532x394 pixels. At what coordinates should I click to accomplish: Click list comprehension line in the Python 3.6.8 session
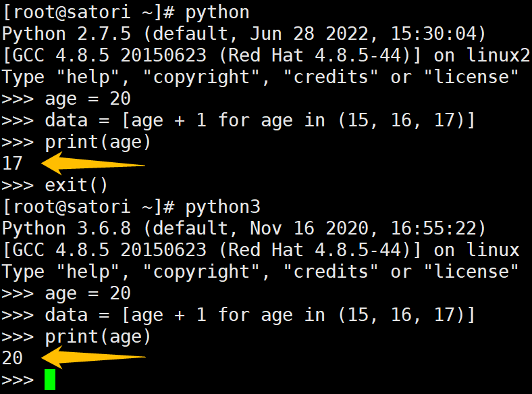coord(259,316)
